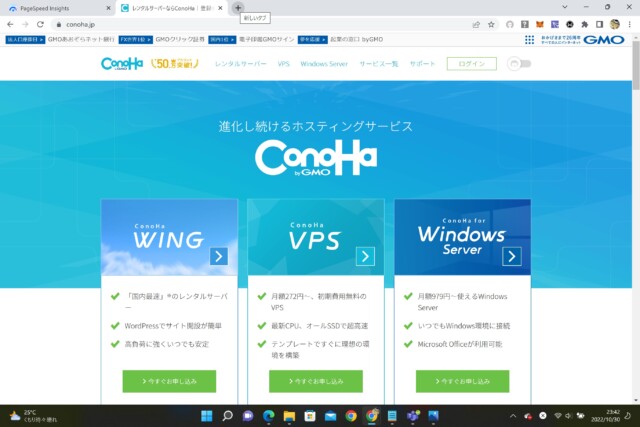The image size is (640, 427).
Task: Apply now button under WING card
Action: (x=169, y=381)
